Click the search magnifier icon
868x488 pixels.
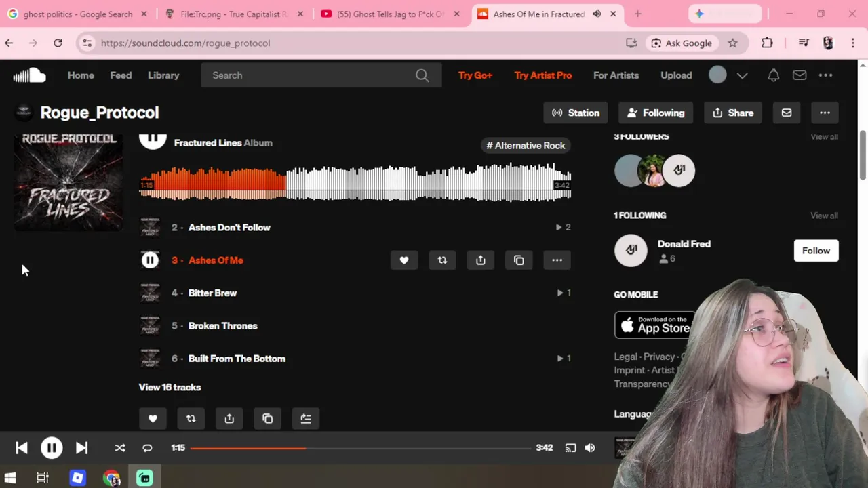(x=422, y=75)
